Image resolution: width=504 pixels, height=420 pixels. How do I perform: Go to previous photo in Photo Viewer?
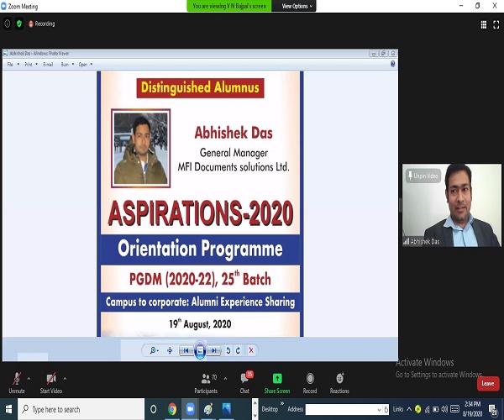click(186, 350)
